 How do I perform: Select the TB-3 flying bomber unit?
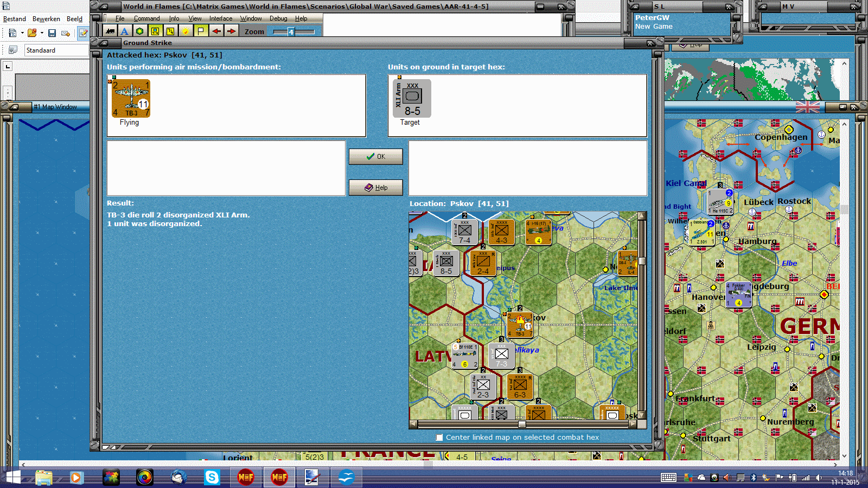coord(131,99)
